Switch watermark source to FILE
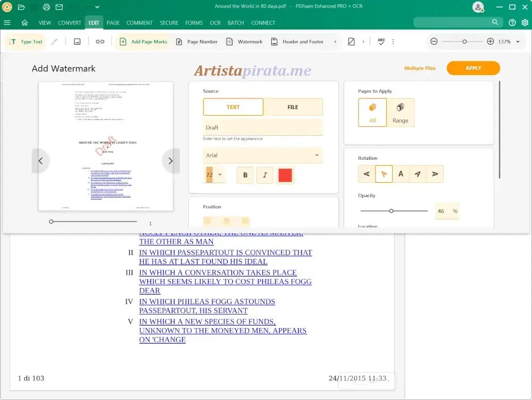The height and width of the screenshot is (400, 532). [293, 107]
